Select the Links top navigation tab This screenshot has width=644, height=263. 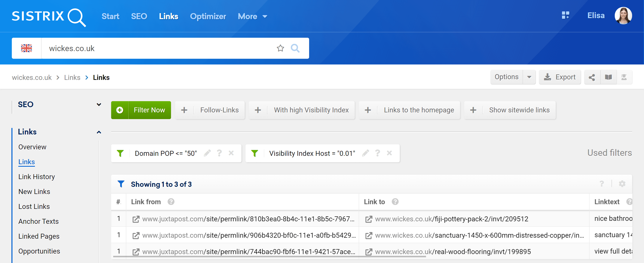click(168, 17)
